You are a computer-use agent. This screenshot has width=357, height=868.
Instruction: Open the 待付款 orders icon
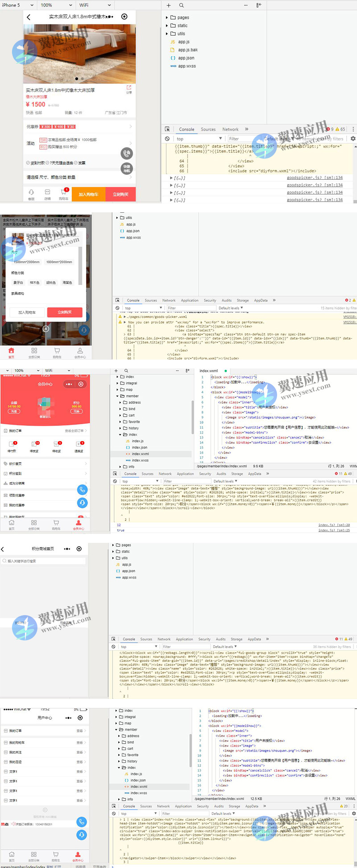point(12,446)
